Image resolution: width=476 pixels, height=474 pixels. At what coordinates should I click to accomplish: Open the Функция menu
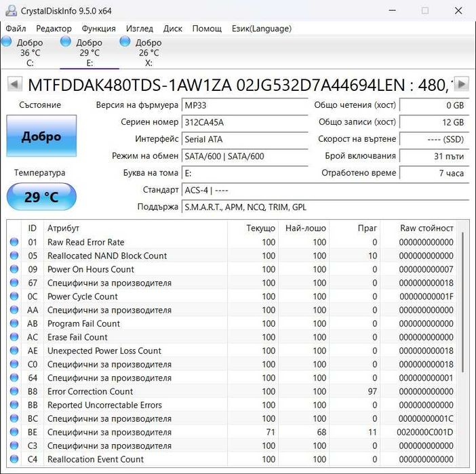click(x=99, y=28)
